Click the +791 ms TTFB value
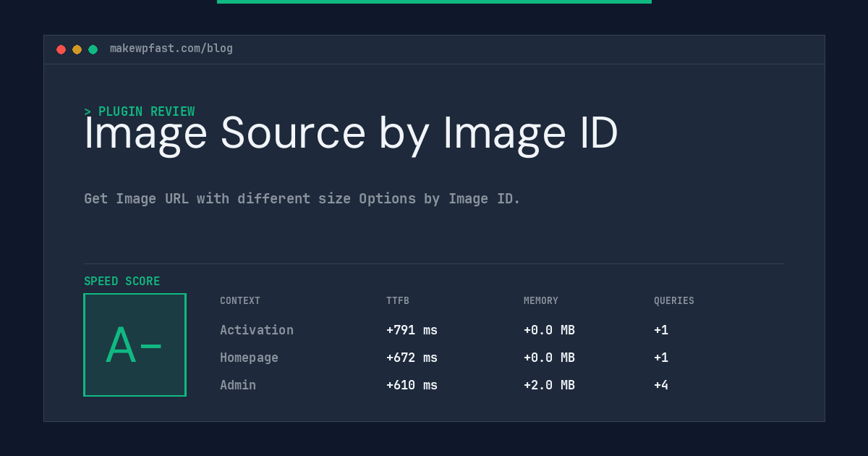 (x=412, y=330)
